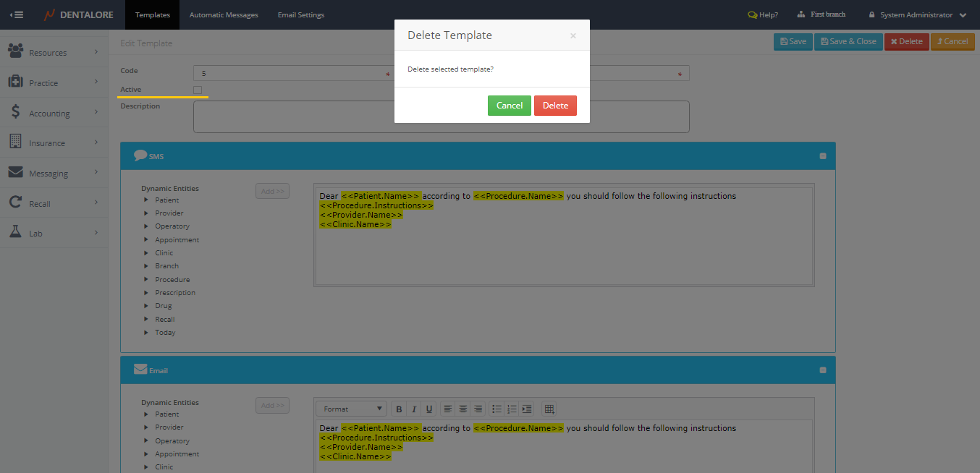Viewport: 980px width, 473px height.
Task: Expand Patient node in SMS Dynamic Entities
Action: tap(146, 200)
